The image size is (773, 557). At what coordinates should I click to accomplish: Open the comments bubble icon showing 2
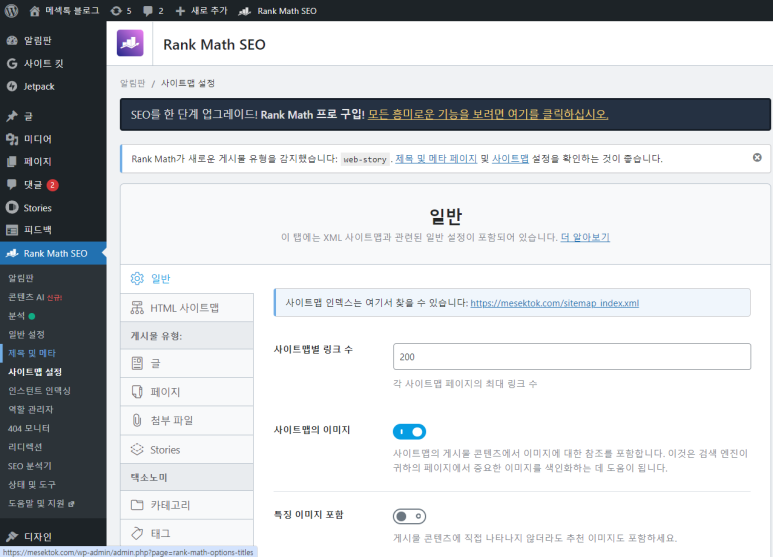point(147,11)
